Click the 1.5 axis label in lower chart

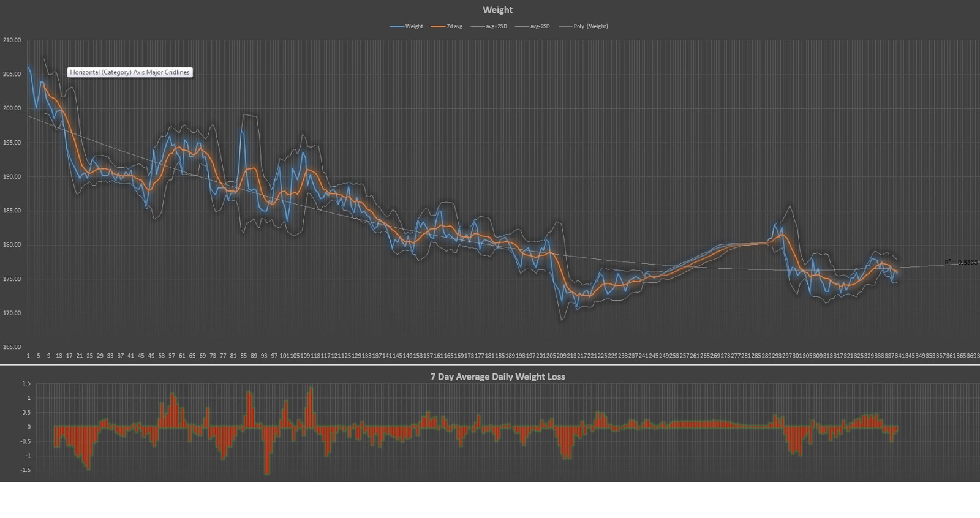tap(26, 383)
